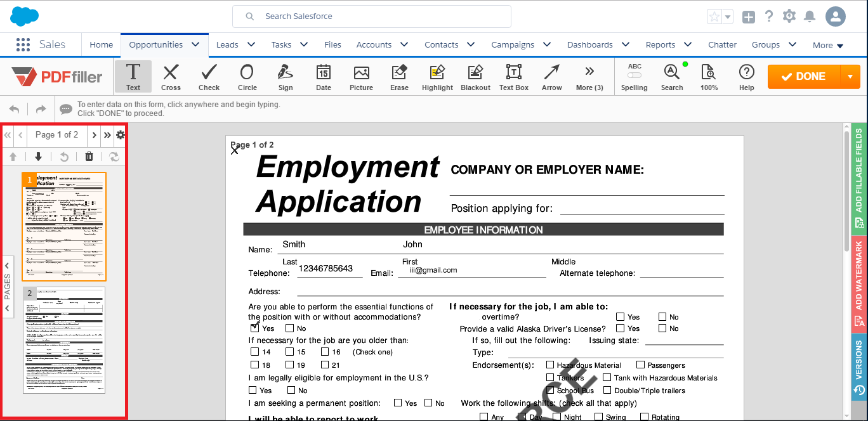Check Yes for overtime

tap(620, 316)
